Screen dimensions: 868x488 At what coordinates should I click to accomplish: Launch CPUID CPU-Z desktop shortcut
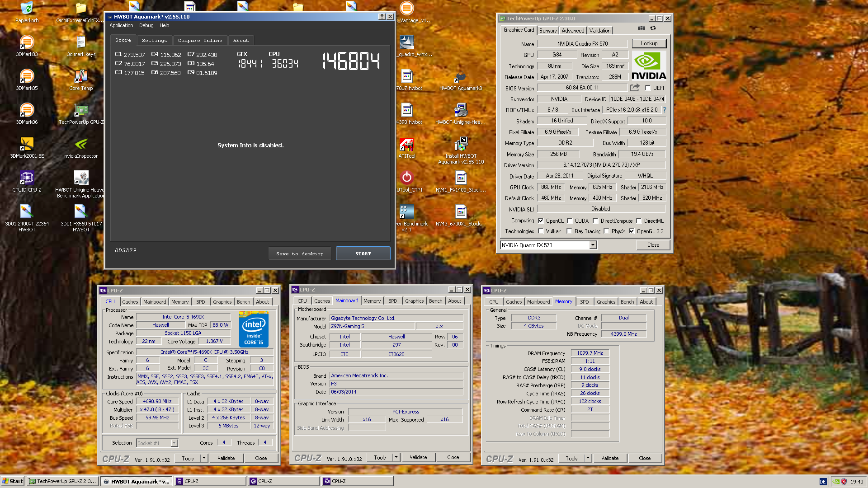pos(27,181)
